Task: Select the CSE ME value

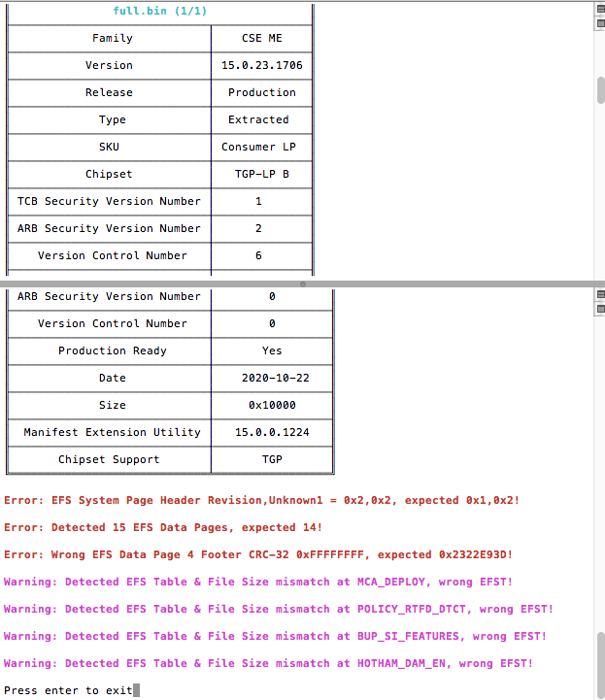Action: pos(262,39)
